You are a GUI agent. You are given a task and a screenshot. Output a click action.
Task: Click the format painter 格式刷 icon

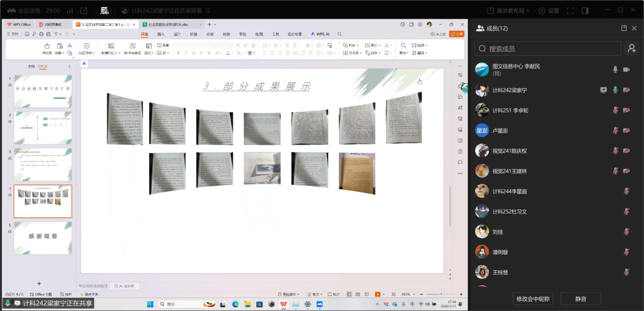click(47, 46)
